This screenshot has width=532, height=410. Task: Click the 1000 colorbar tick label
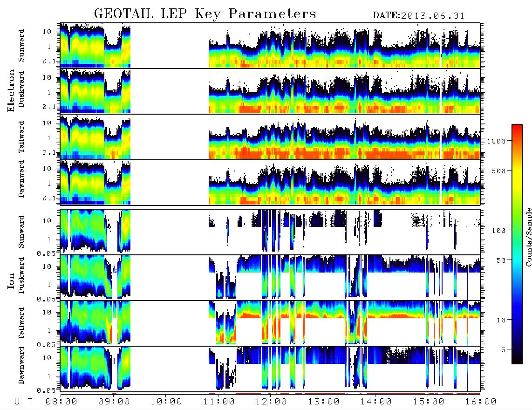tap(496, 141)
